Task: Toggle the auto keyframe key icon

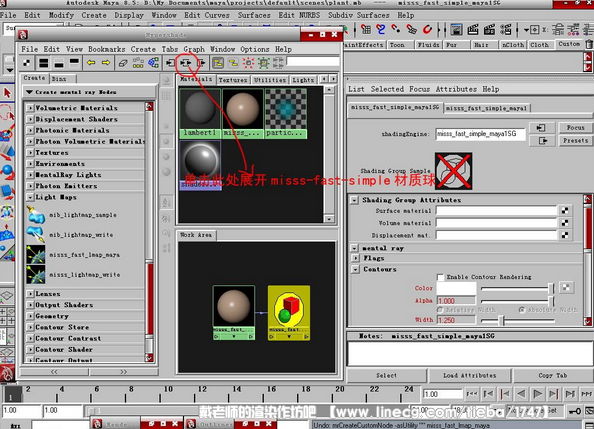Action: coord(574,411)
